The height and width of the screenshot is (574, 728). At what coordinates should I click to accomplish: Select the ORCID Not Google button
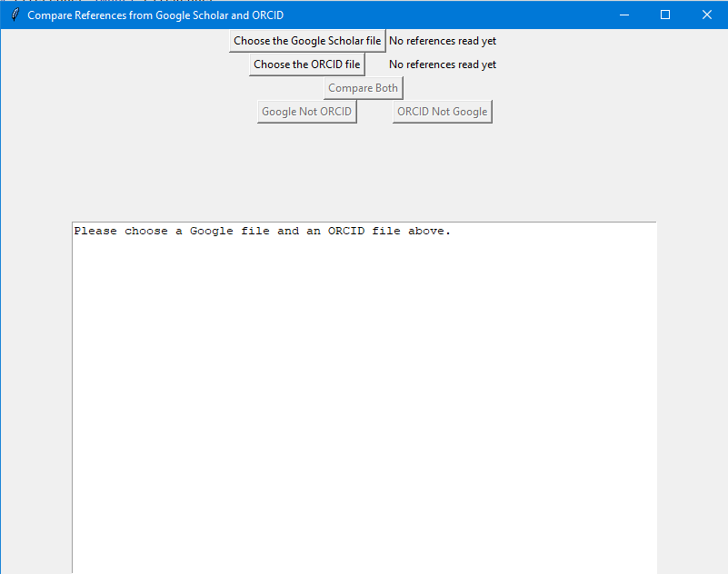click(x=443, y=112)
